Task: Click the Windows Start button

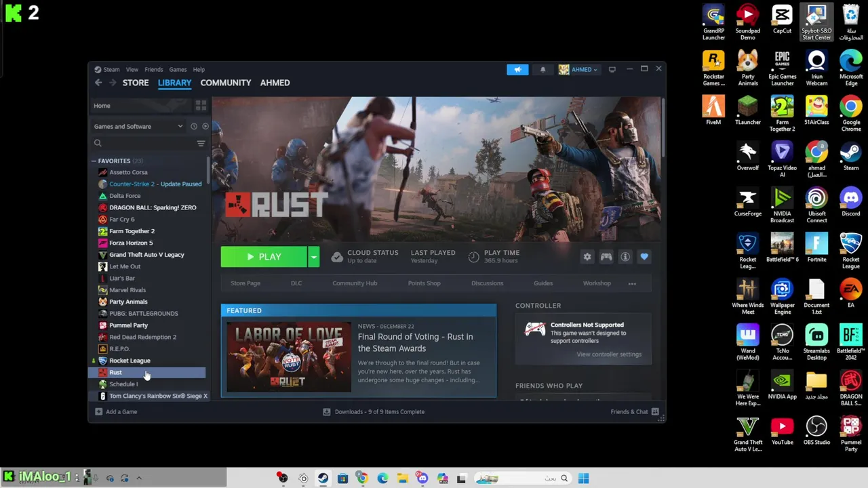Action: coord(583,479)
